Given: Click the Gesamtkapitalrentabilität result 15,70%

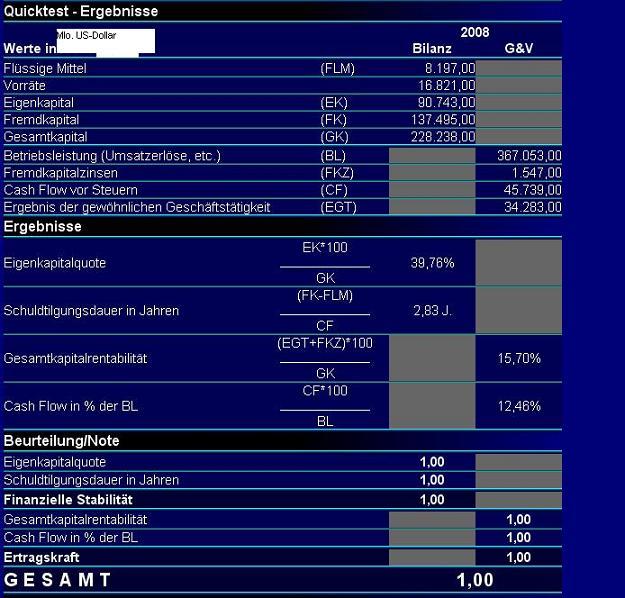Looking at the screenshot, I should point(519,358).
